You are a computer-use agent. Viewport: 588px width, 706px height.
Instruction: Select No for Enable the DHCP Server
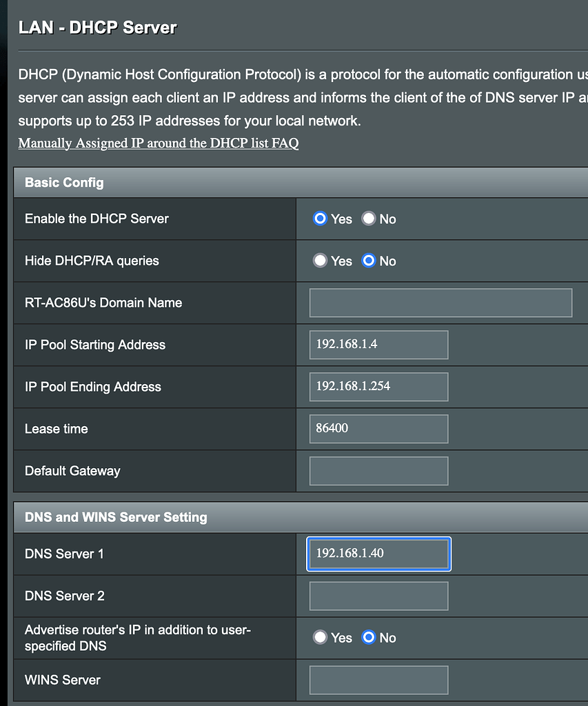369,219
